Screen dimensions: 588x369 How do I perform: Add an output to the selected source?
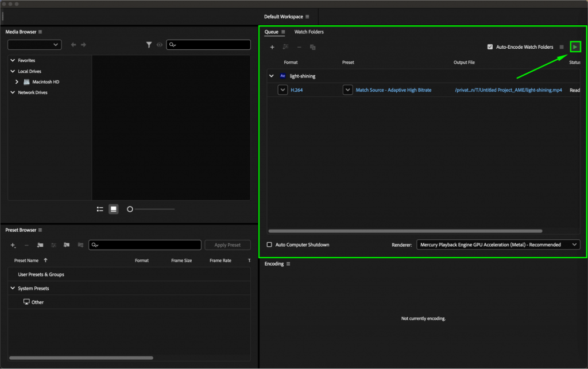285,47
